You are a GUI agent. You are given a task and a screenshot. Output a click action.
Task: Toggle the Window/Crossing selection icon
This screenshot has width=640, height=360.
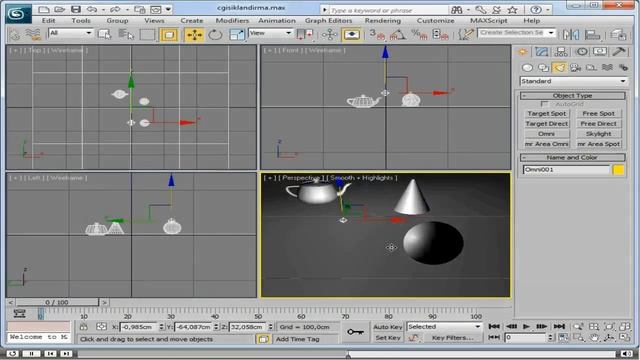point(169,34)
